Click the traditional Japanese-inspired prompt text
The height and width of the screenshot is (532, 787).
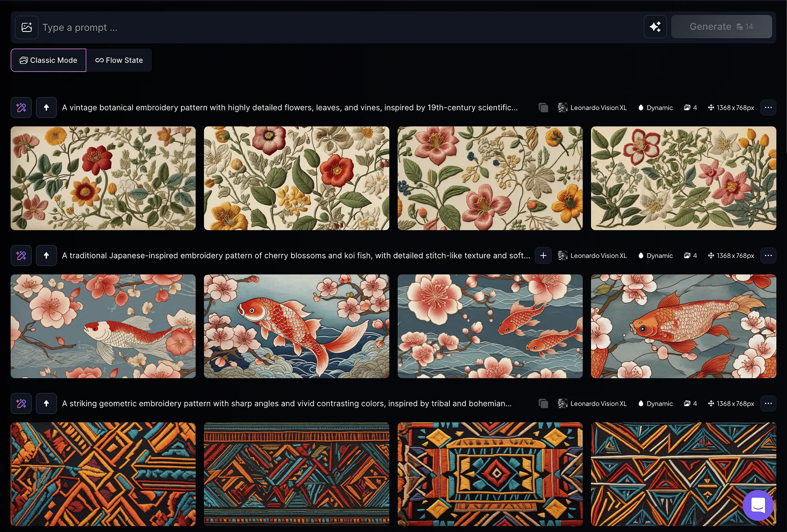coord(296,256)
